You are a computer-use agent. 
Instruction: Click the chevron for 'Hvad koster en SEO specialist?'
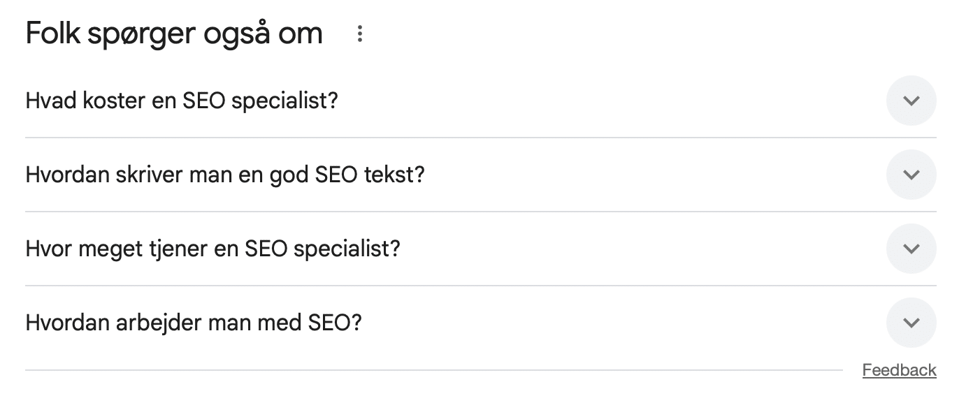[x=911, y=101]
